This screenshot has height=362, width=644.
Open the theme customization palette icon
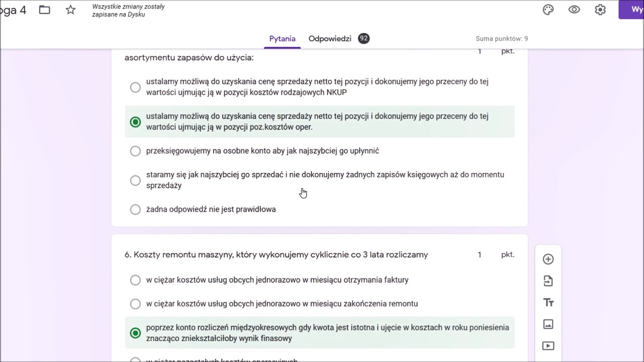pos(548,10)
